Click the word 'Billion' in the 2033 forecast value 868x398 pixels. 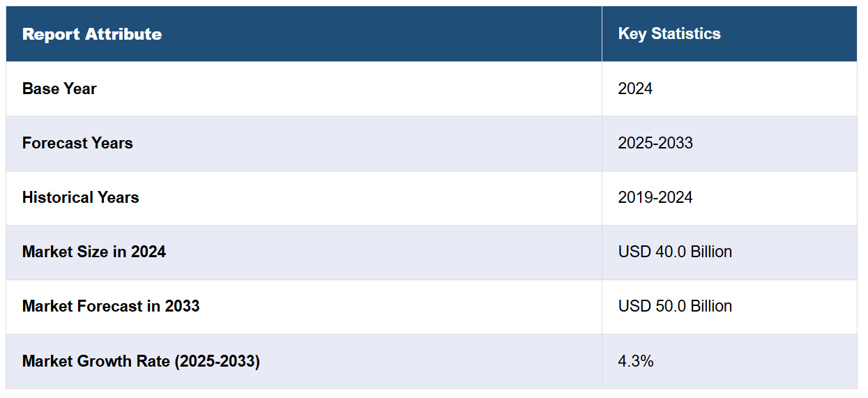708,306
